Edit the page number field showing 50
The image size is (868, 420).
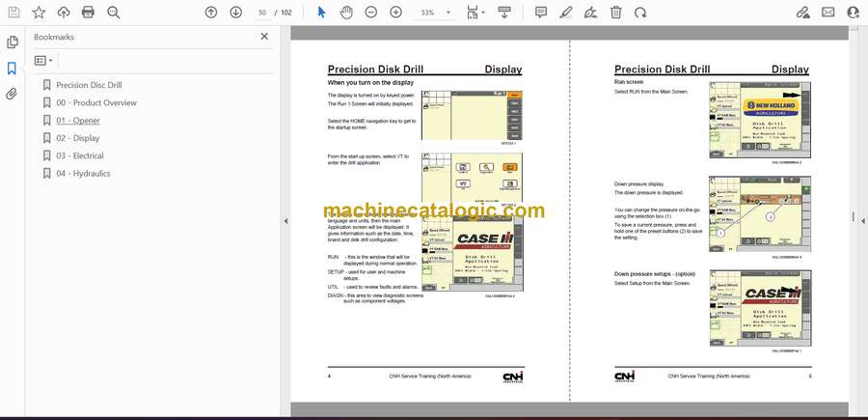[x=262, y=13]
